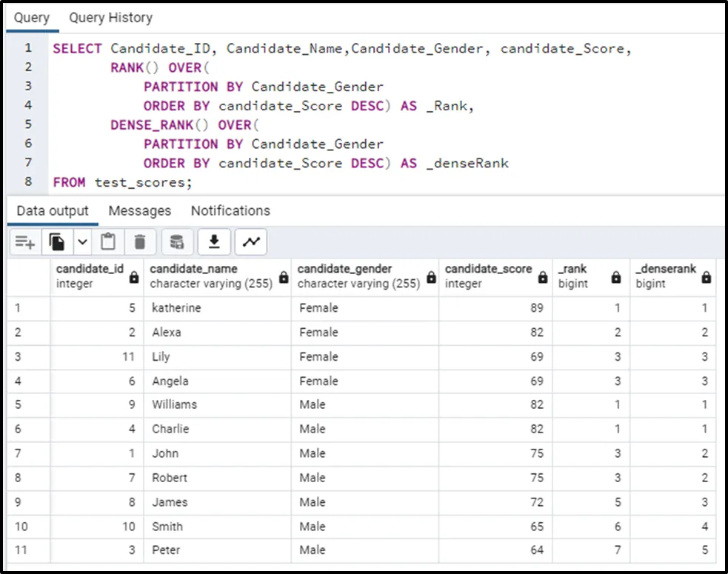728x574 pixels.
Task: Open the graph visualiser icon
Action: (252, 241)
